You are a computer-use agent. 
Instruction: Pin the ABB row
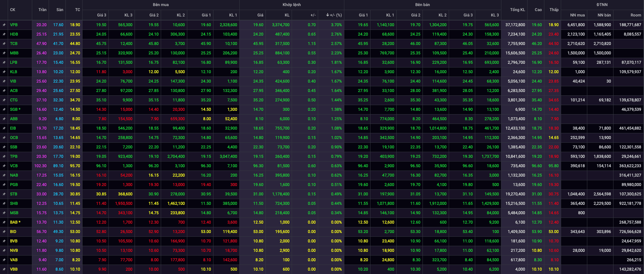click(4, 119)
